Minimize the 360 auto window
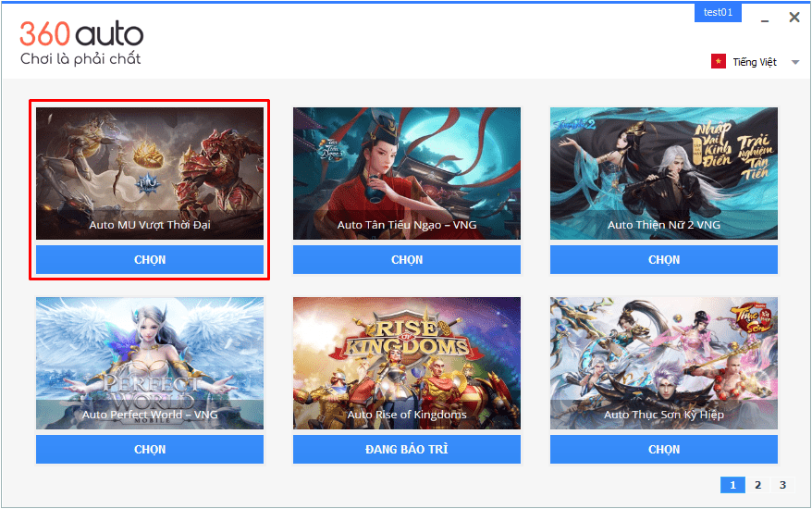This screenshot has height=509, width=812. [x=764, y=18]
